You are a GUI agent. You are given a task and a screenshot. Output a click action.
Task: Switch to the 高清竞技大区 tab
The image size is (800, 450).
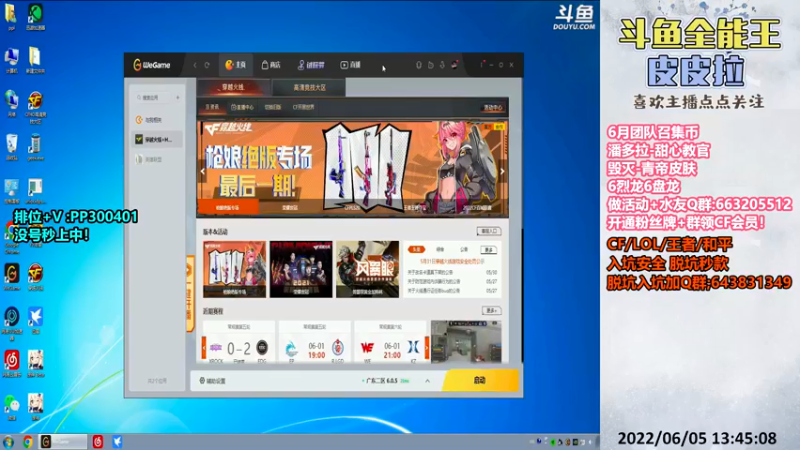[309, 88]
